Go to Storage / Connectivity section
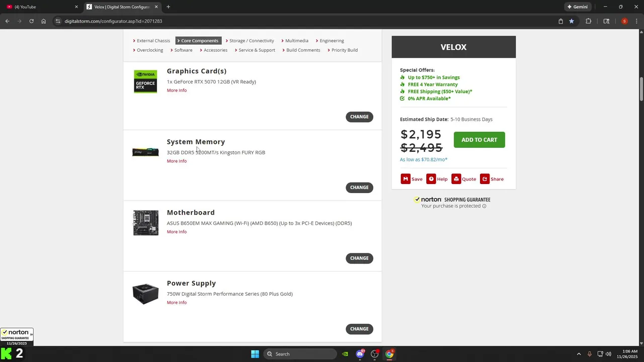 pos(250,41)
